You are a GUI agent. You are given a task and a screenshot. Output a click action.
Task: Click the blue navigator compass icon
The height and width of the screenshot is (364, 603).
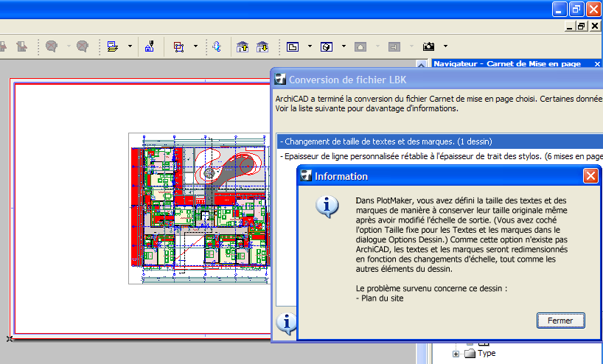tap(217, 46)
